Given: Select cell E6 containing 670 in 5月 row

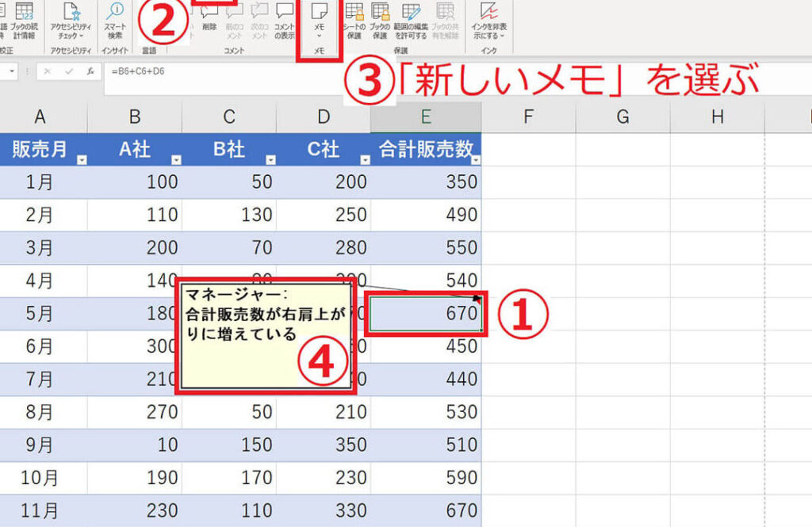Looking at the screenshot, I should pyautogui.click(x=427, y=315).
